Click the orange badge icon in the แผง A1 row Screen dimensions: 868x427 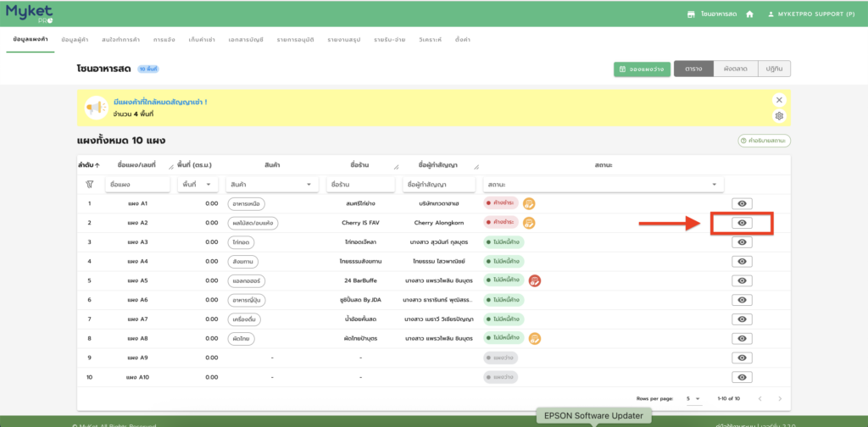(529, 203)
